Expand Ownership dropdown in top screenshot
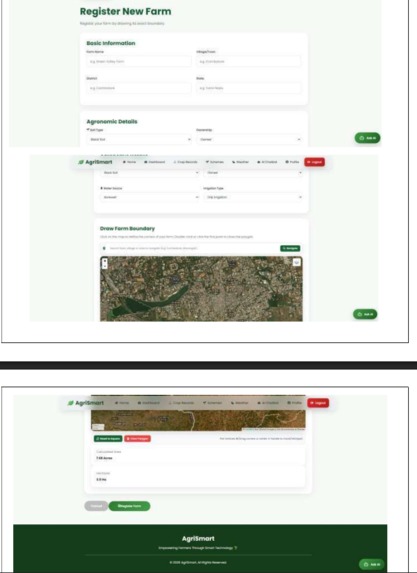This screenshot has height=573, width=417. tap(249, 139)
